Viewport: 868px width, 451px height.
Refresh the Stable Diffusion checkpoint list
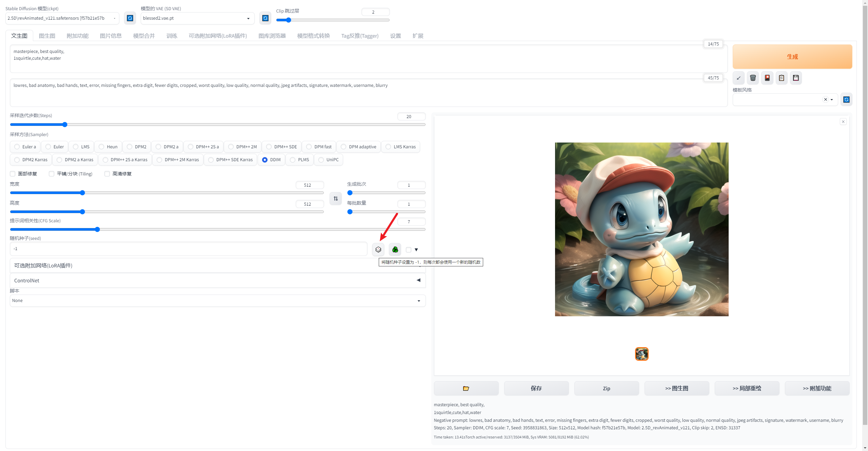coord(130,18)
